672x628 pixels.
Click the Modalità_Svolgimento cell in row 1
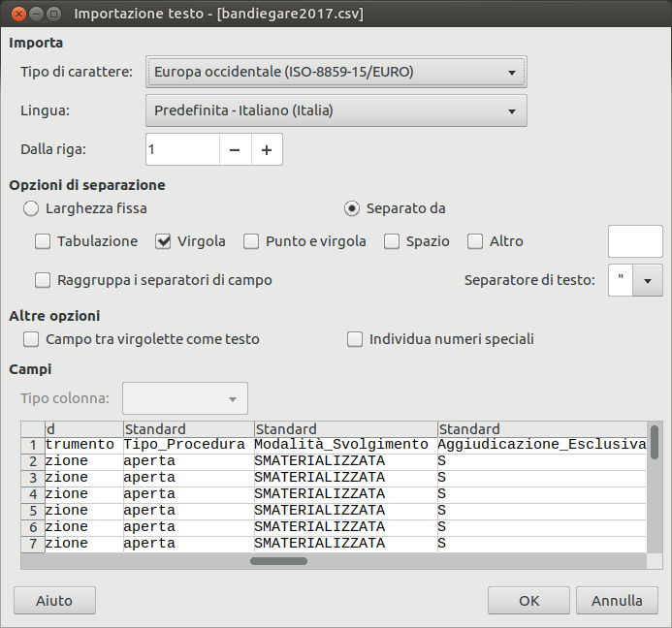tap(346, 445)
